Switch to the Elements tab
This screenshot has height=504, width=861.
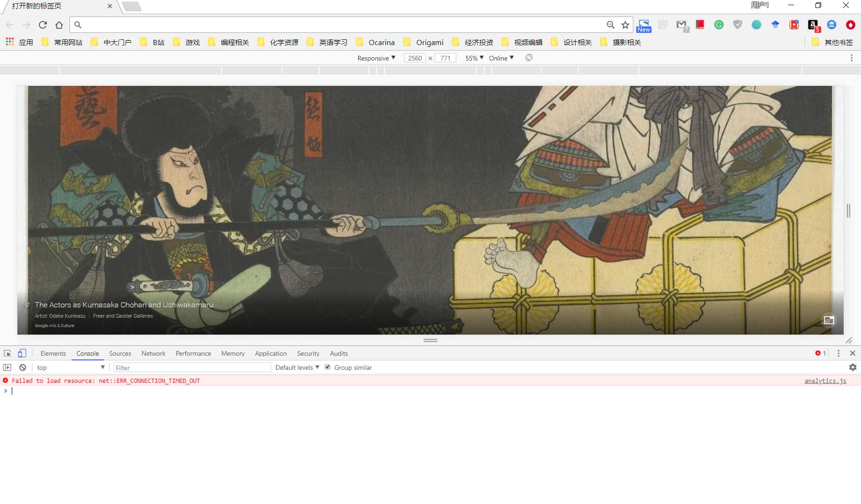point(53,353)
